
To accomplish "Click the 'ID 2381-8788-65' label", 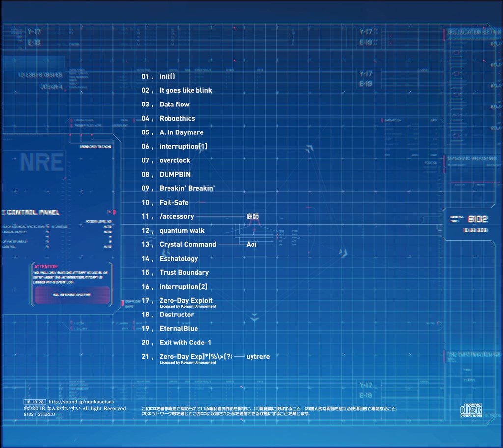I will pyautogui.click(x=41, y=75).
